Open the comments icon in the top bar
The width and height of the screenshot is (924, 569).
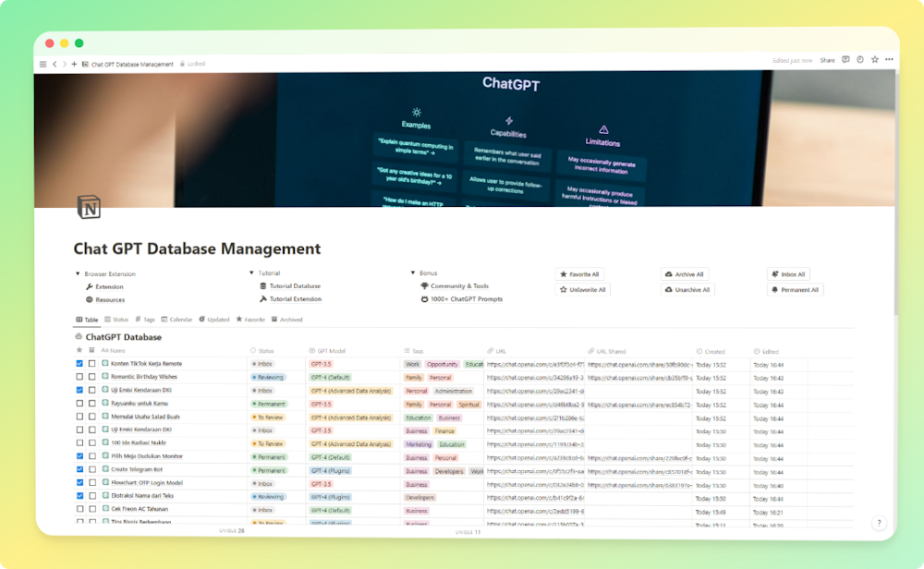(844, 59)
